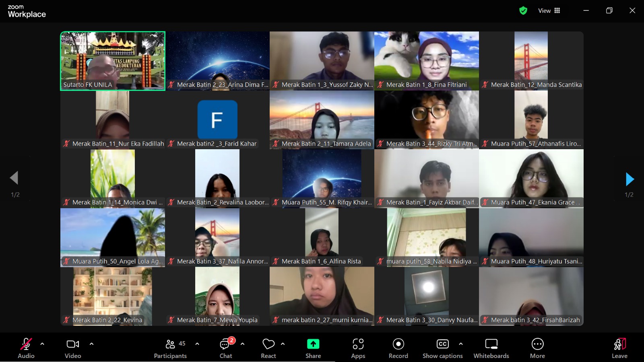644x362 pixels.
Task: Expand the audio settings arrow
Action: point(42,344)
